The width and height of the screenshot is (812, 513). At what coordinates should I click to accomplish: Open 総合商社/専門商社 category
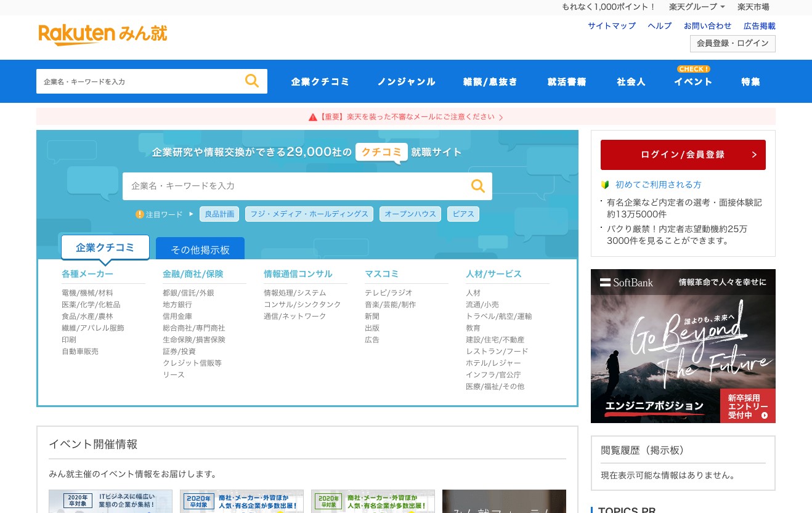[194, 328]
